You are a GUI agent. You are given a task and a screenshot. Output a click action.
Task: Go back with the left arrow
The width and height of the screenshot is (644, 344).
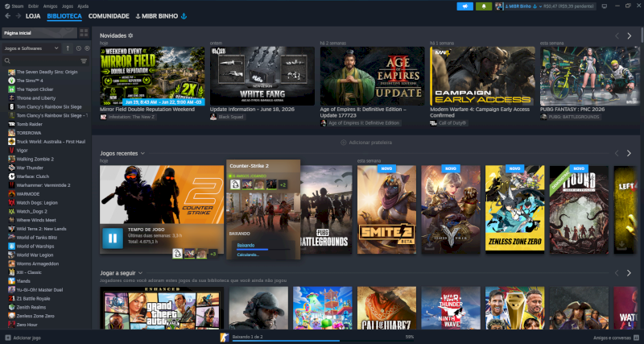click(x=7, y=16)
